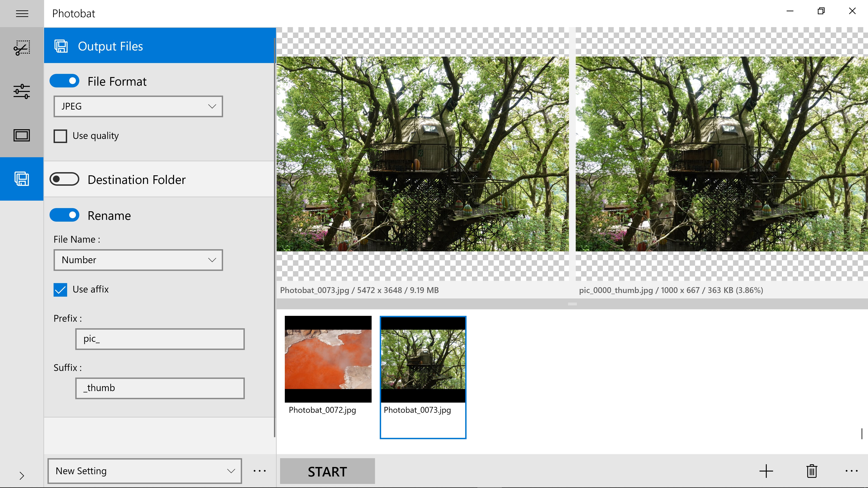Viewport: 868px width, 488px height.
Task: Select the Photobat_0072.jpg thumbnail
Action: pos(328,359)
